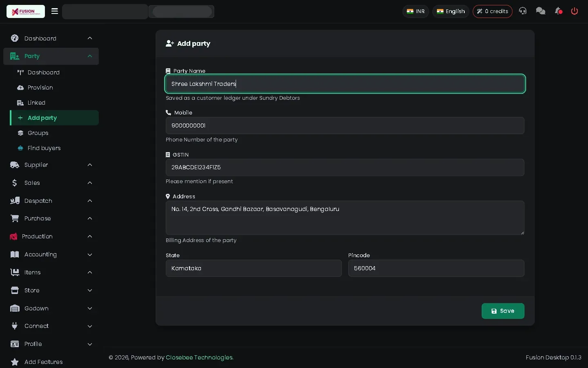The image size is (588, 368).
Task: Open Find buyers submenu item
Action: (x=54, y=148)
